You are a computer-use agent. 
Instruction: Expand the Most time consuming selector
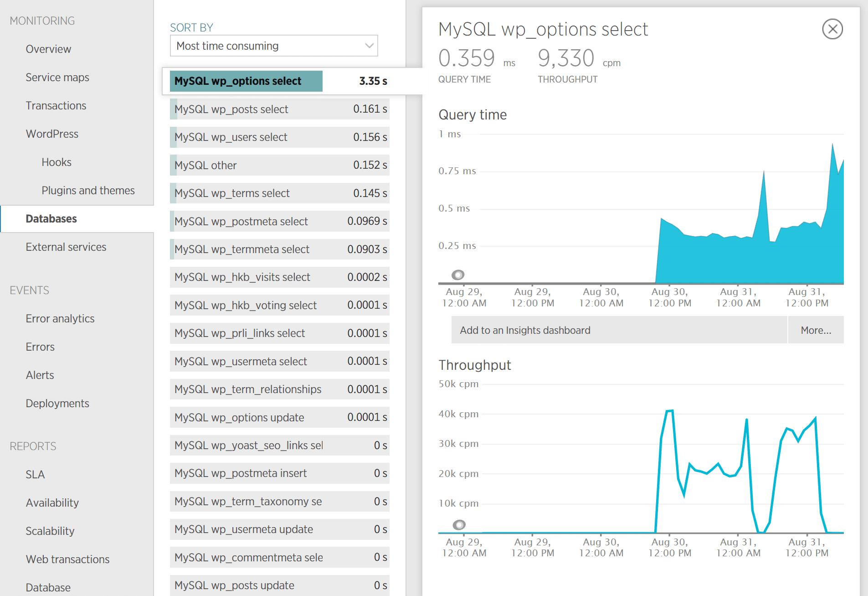[x=273, y=46]
